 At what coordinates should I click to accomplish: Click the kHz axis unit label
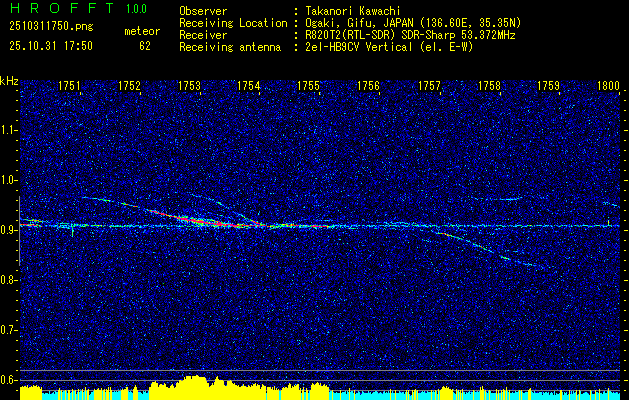pyautogui.click(x=10, y=80)
